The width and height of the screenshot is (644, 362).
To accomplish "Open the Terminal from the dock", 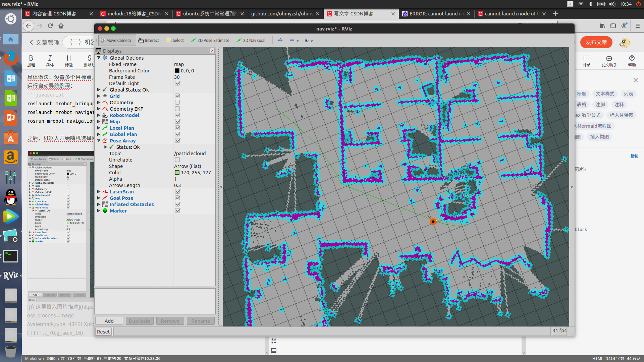I will coord(11,256).
